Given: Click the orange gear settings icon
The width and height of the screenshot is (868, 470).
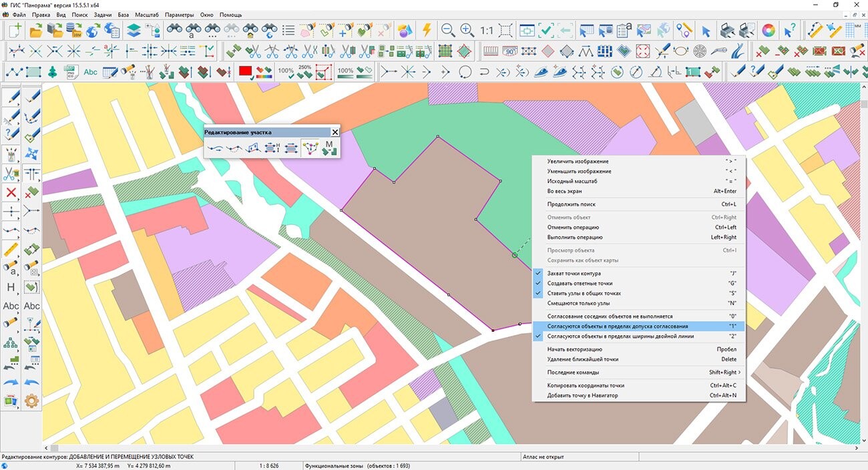Looking at the screenshot, I should [31, 401].
